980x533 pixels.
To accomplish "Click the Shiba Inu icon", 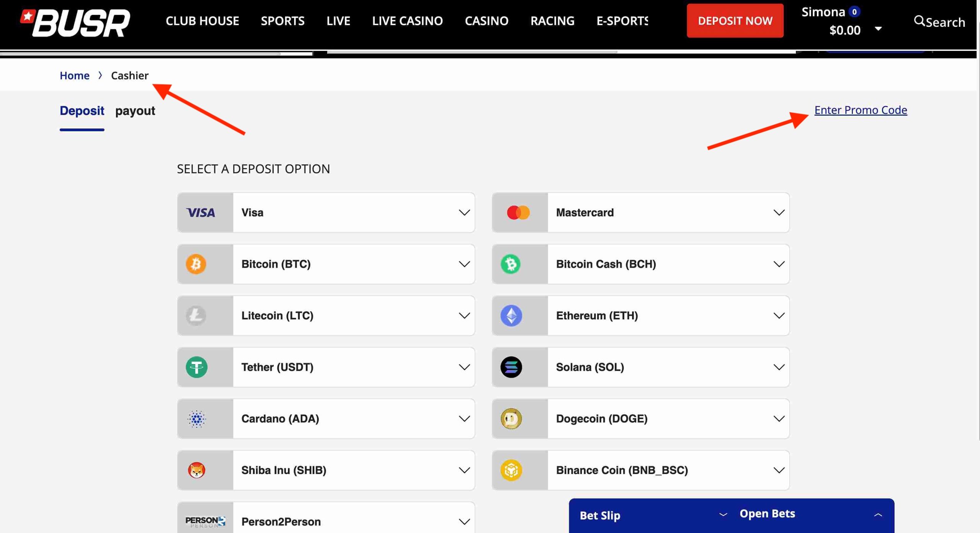I will [x=197, y=470].
